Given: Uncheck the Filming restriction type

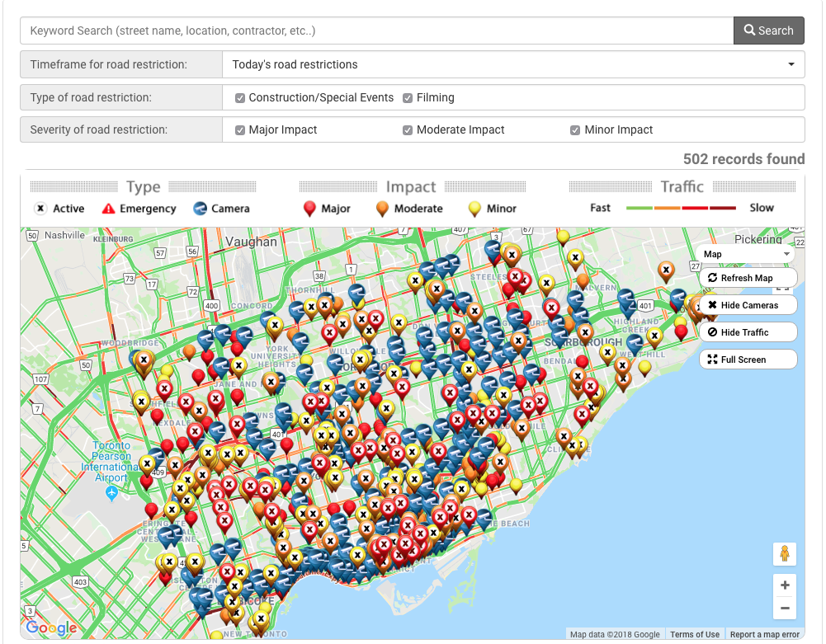Looking at the screenshot, I should [x=408, y=97].
